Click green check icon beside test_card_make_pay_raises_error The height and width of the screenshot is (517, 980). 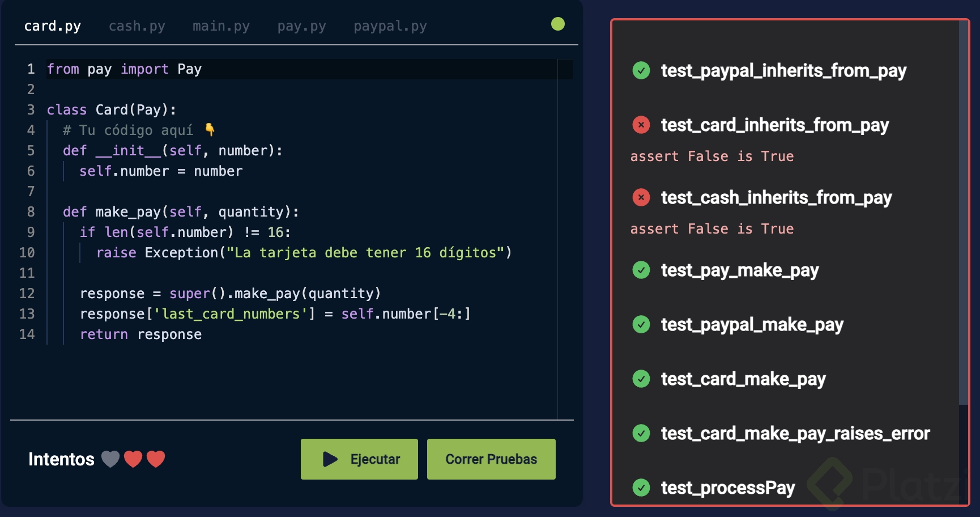(641, 433)
